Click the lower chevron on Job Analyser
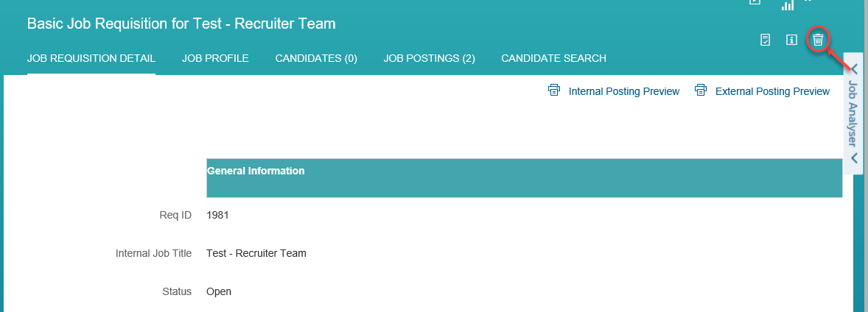This screenshot has height=312, width=868. tap(855, 158)
